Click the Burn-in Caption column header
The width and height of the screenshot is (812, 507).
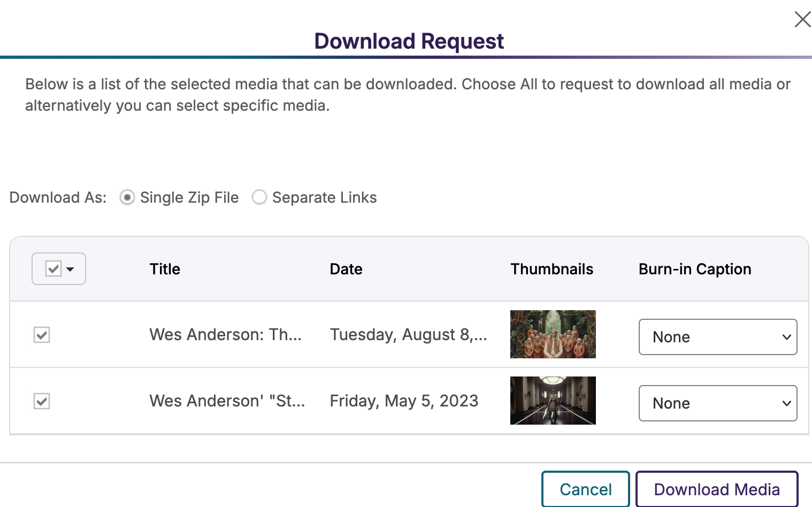click(695, 269)
